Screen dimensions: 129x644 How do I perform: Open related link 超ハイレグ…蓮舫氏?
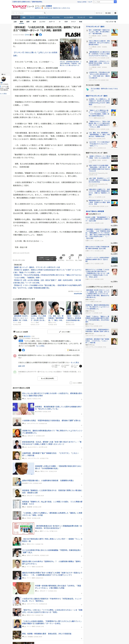point(37,267)
